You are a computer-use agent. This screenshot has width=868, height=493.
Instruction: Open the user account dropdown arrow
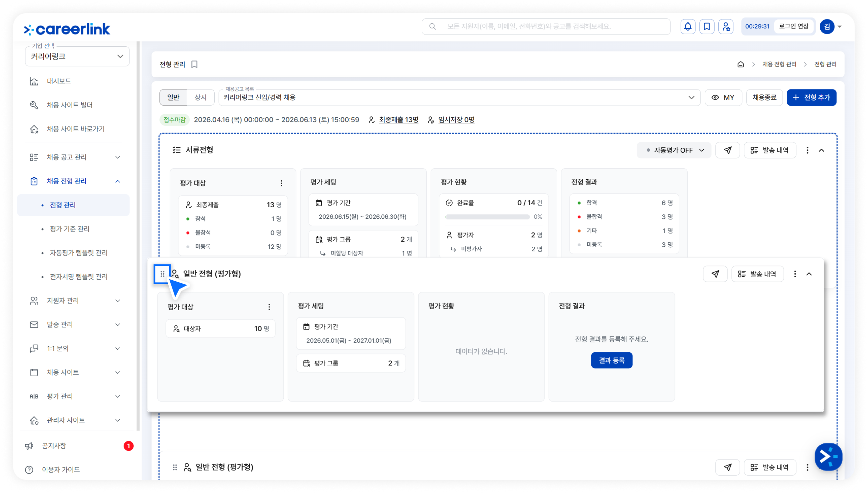coord(840,26)
